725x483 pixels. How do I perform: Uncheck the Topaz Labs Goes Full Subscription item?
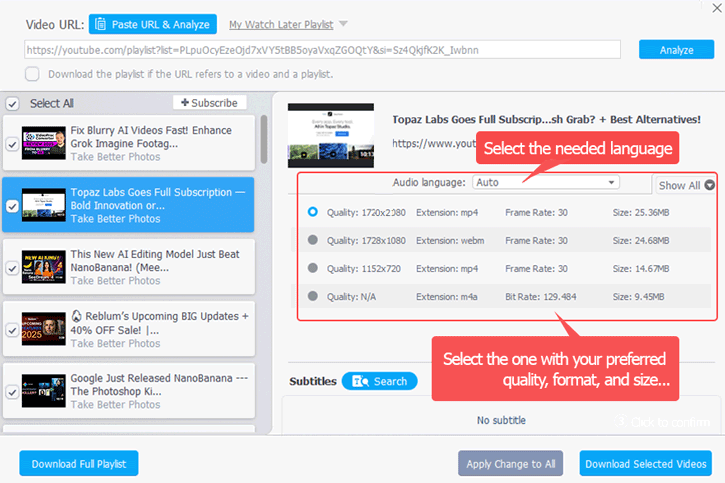click(x=12, y=206)
